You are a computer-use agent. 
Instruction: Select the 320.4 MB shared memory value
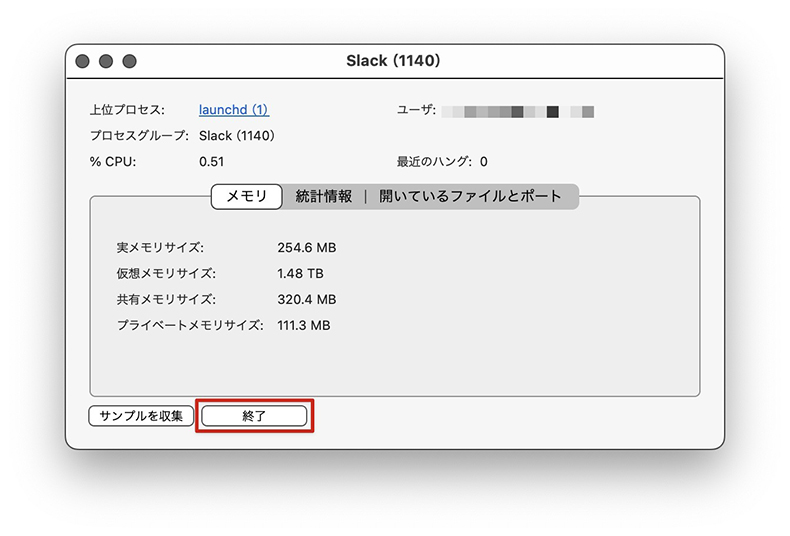tap(306, 300)
